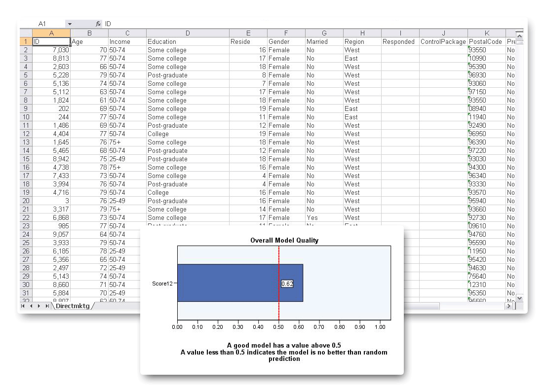Select column K header
545x392 pixels.
487,33
